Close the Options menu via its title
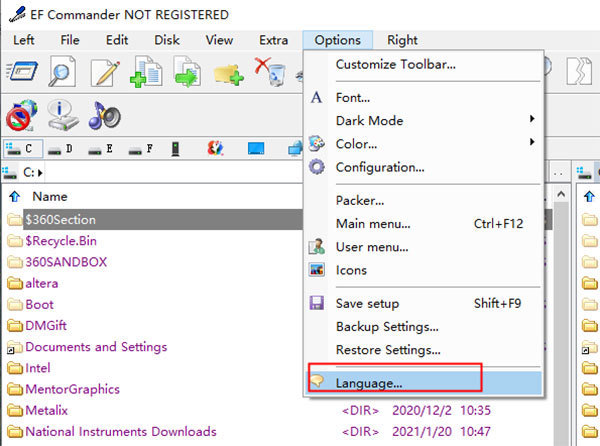The height and width of the screenshot is (446, 600). (x=338, y=40)
